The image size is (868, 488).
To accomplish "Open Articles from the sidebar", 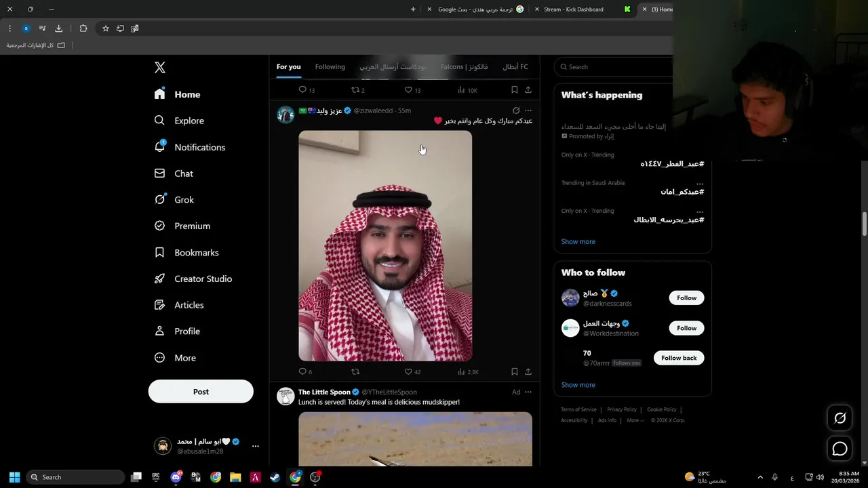I will 179,305.
